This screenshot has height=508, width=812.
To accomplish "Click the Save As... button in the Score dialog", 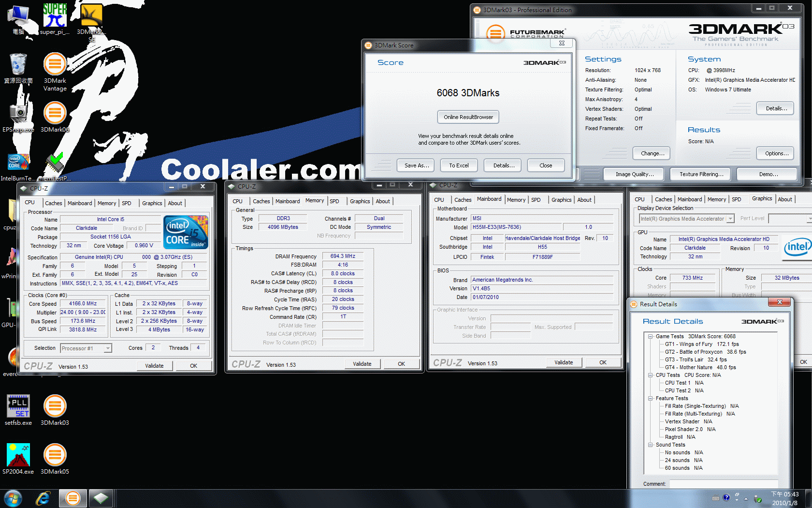I will coord(417,165).
